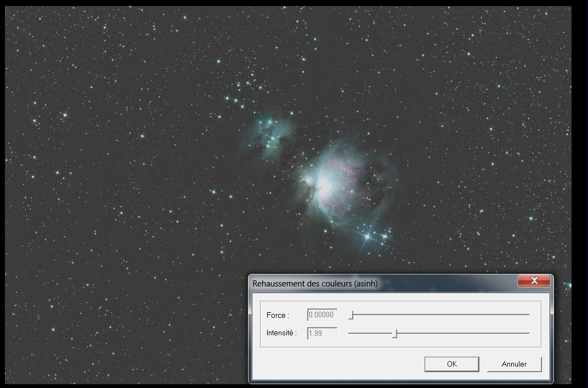Click the far right end of Force slider track
Image resolution: width=588 pixels, height=388 pixels.
point(528,315)
